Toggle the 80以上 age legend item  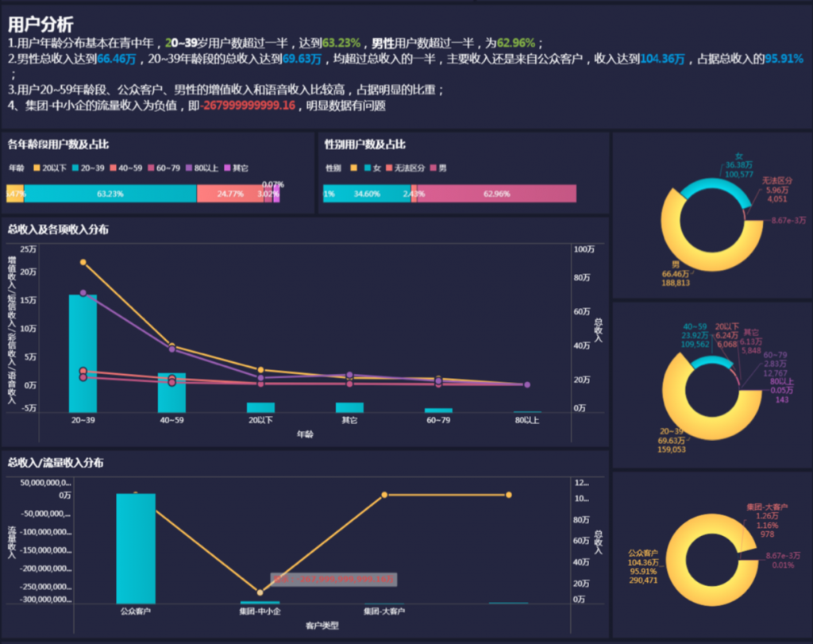202,168
